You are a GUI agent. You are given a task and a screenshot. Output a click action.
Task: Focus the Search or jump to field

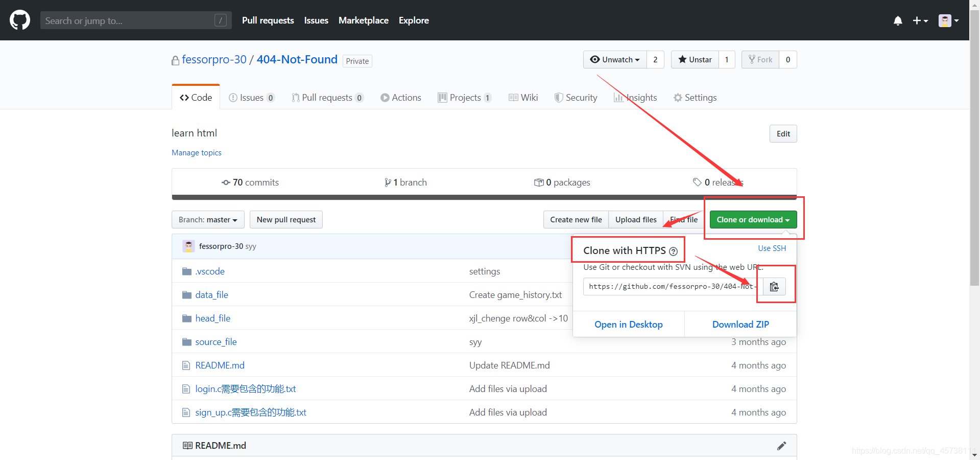point(136,20)
